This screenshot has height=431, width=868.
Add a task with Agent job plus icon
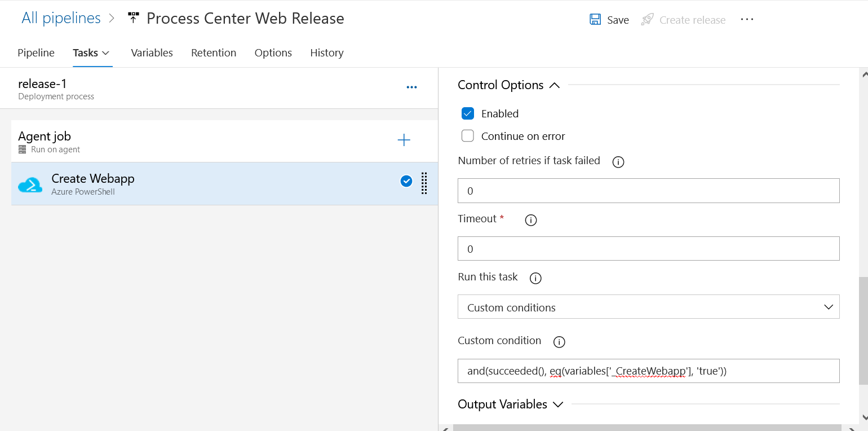[x=404, y=140]
